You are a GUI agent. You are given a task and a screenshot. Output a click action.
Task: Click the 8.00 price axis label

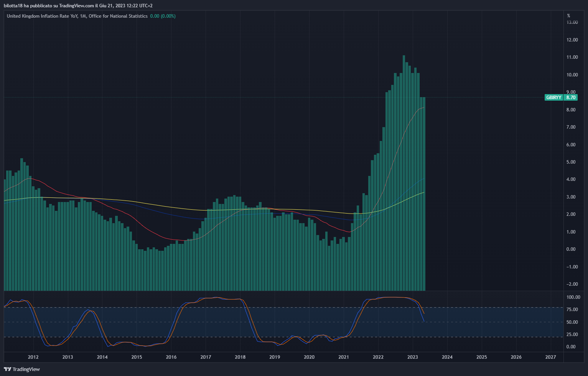pyautogui.click(x=571, y=110)
